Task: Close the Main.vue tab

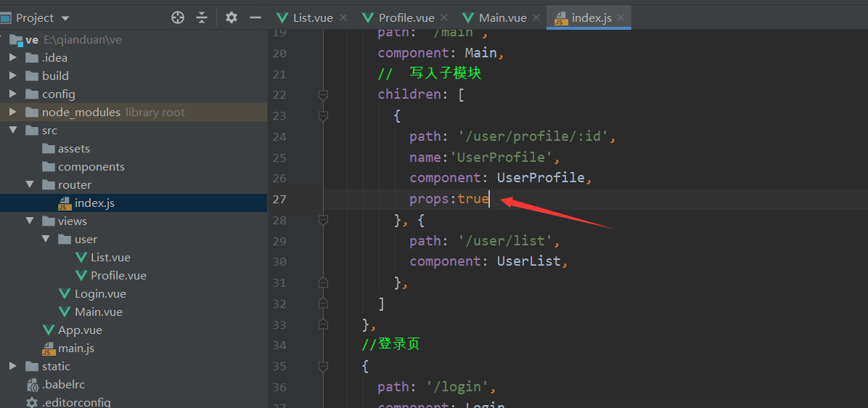Action: point(536,17)
